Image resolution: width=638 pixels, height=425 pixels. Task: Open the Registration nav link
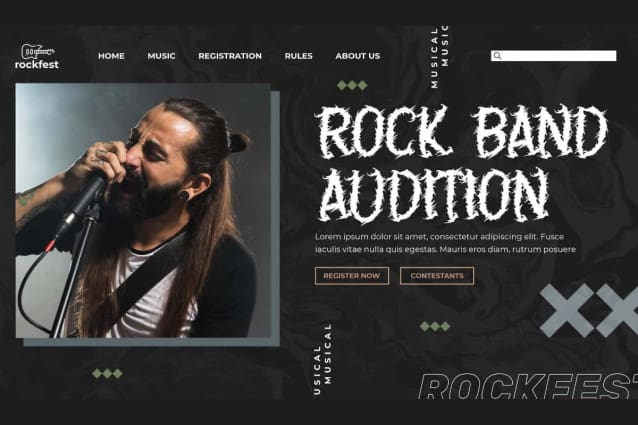(x=230, y=56)
